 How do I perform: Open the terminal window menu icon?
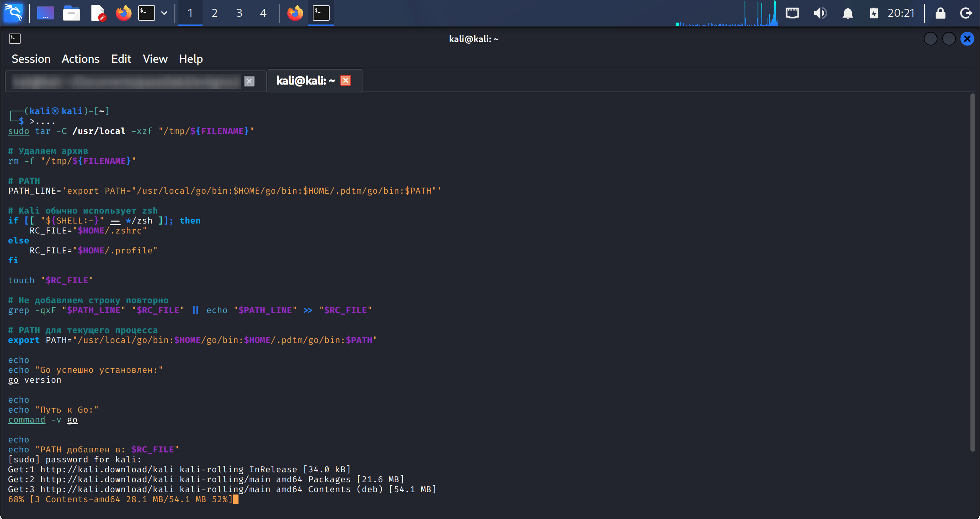click(x=15, y=39)
